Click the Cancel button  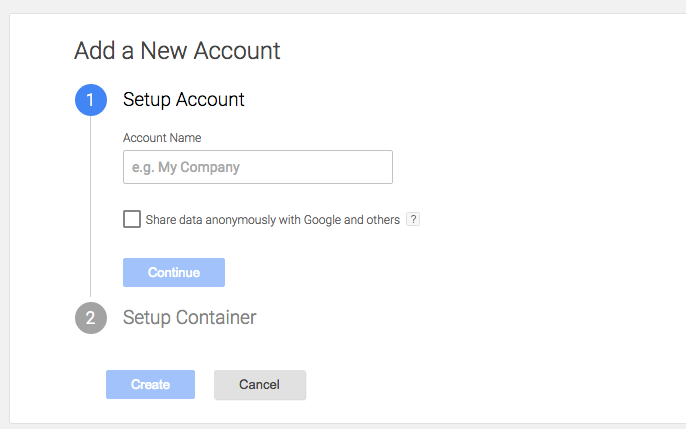tap(260, 384)
